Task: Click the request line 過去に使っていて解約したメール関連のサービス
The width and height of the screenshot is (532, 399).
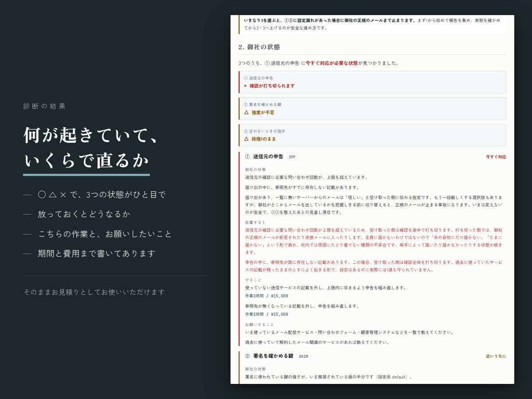Action: [x=317, y=342]
